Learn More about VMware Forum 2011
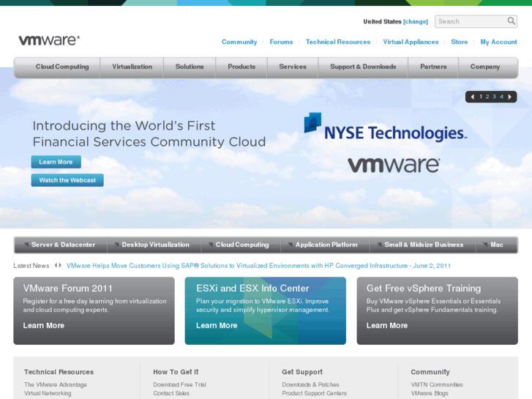This screenshot has height=399, width=532. pyautogui.click(x=43, y=325)
